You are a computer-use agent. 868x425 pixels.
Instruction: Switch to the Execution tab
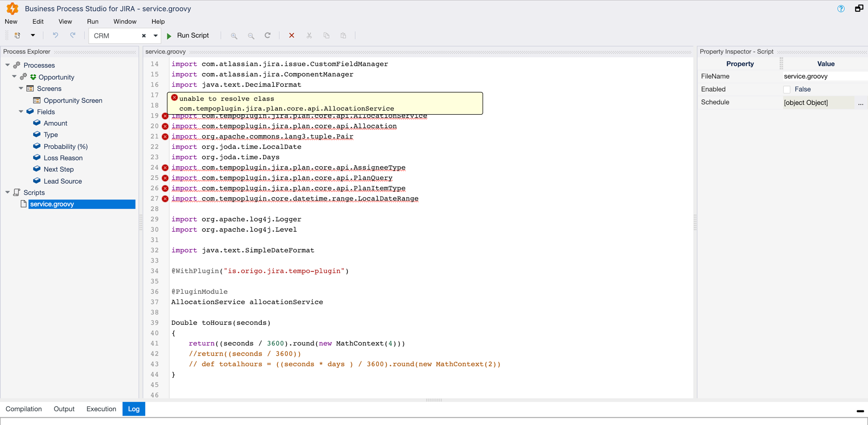point(101,409)
